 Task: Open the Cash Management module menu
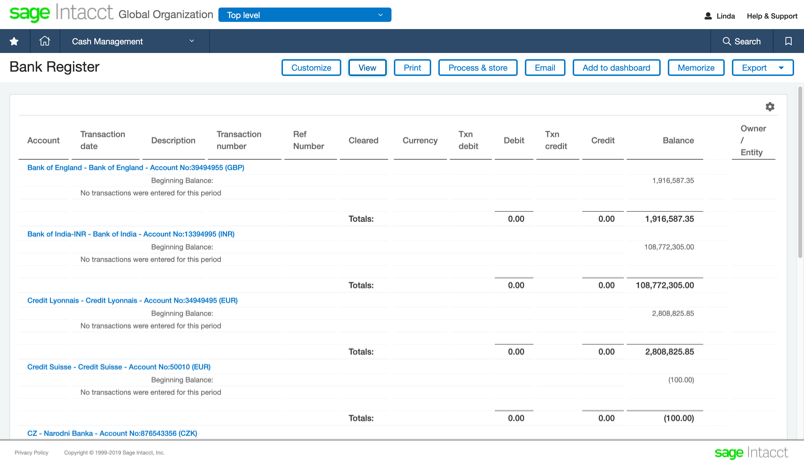(x=133, y=42)
